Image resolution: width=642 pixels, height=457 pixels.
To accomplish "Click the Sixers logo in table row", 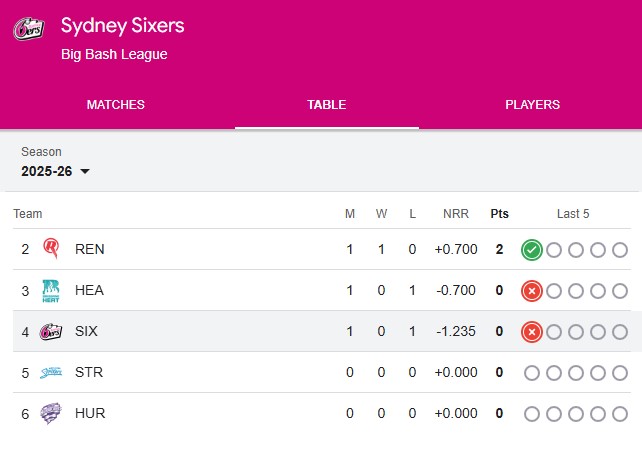I will pyautogui.click(x=50, y=331).
